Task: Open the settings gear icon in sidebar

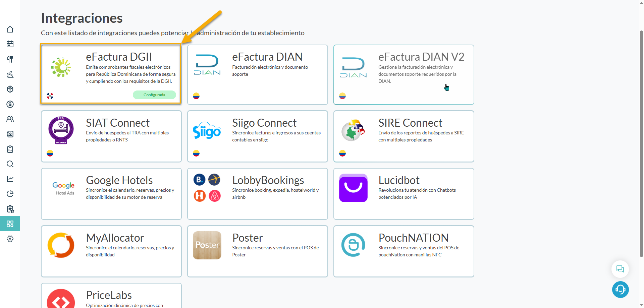Action: point(10,239)
